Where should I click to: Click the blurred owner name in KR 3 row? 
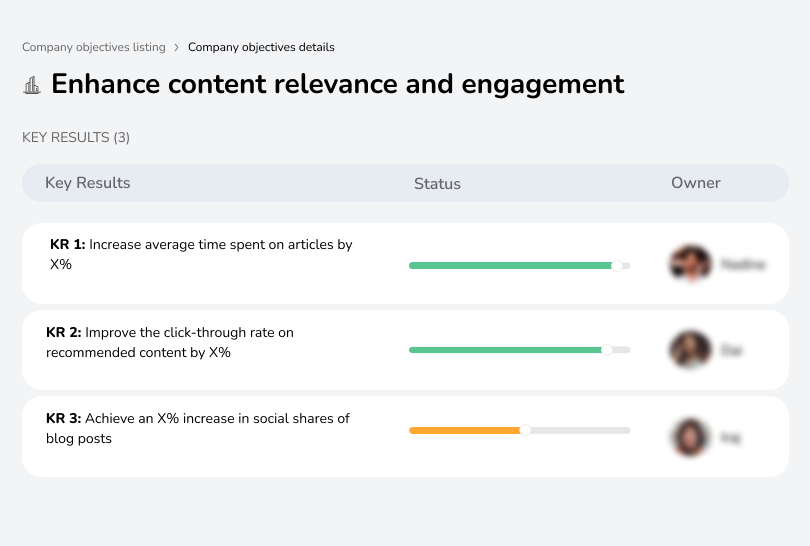(x=730, y=438)
